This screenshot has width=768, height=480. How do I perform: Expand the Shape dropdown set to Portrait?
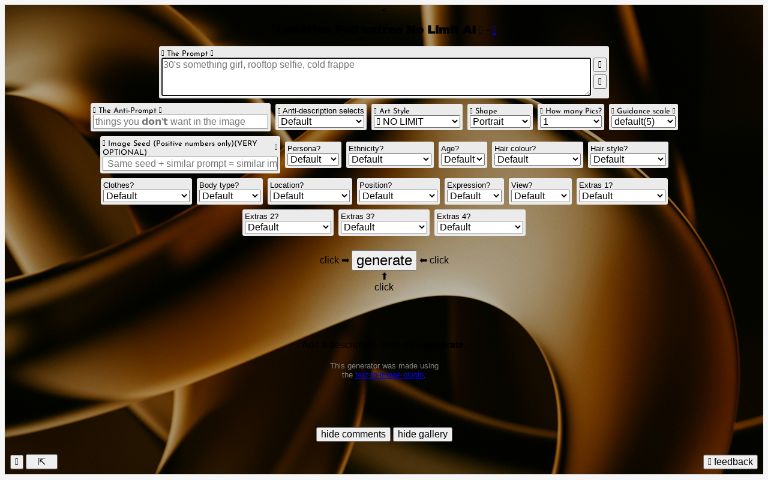click(500, 122)
